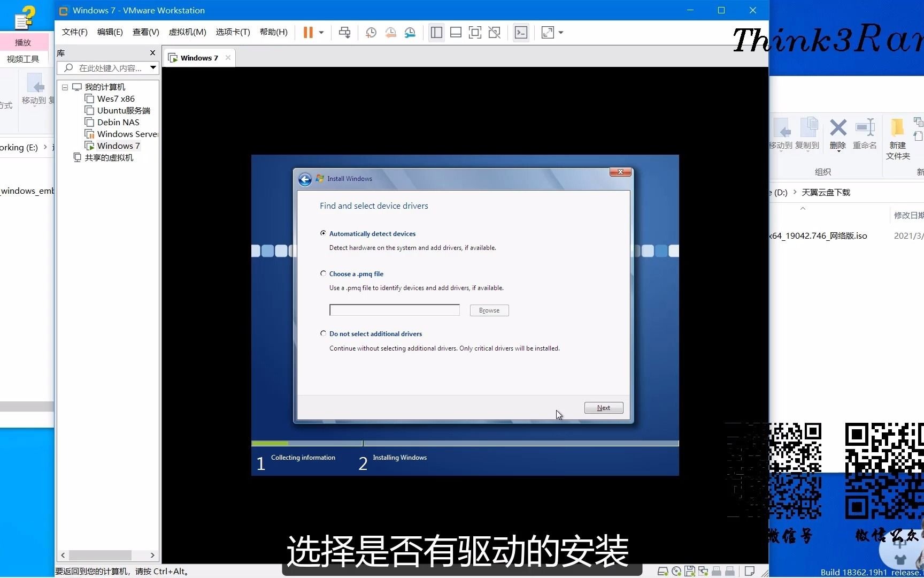The image size is (924, 578).
Task: Open the power options dropdown beside pause
Action: 321,32
